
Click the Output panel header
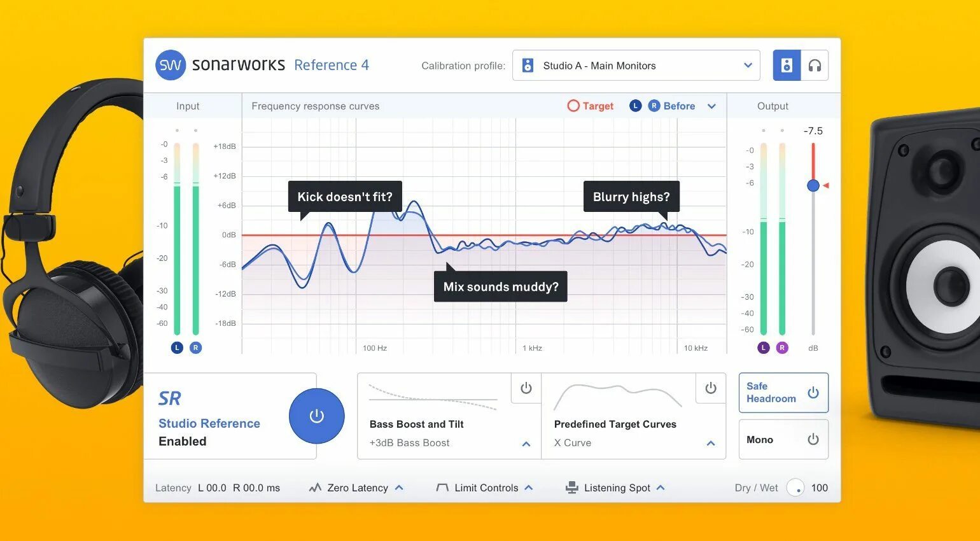pos(773,106)
